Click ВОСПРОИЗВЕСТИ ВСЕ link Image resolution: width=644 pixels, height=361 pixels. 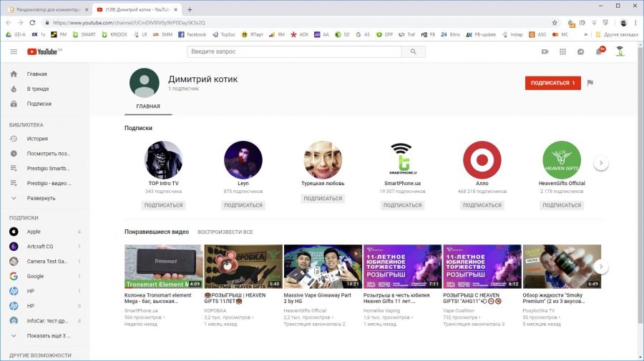(225, 232)
